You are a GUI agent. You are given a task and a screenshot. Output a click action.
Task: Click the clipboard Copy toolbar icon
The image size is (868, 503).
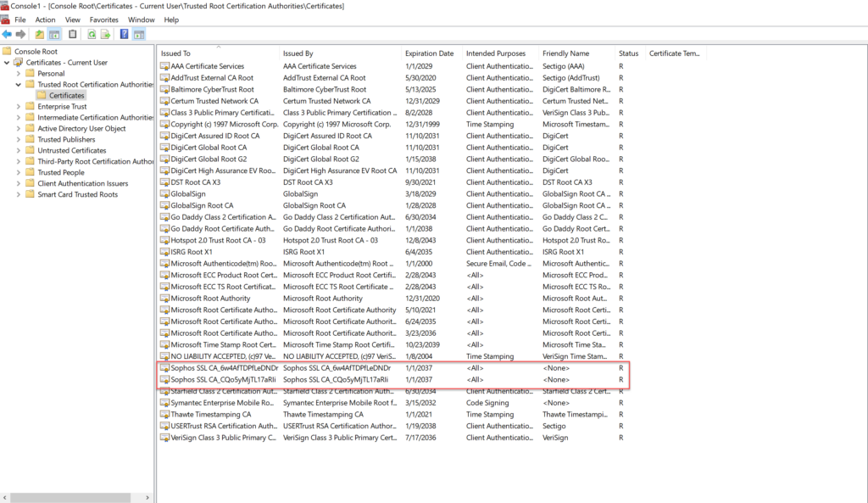(73, 34)
